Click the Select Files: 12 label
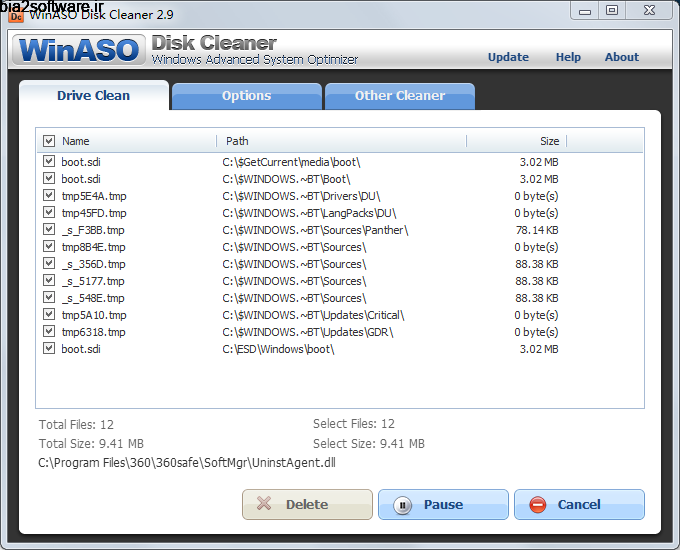 tap(354, 423)
